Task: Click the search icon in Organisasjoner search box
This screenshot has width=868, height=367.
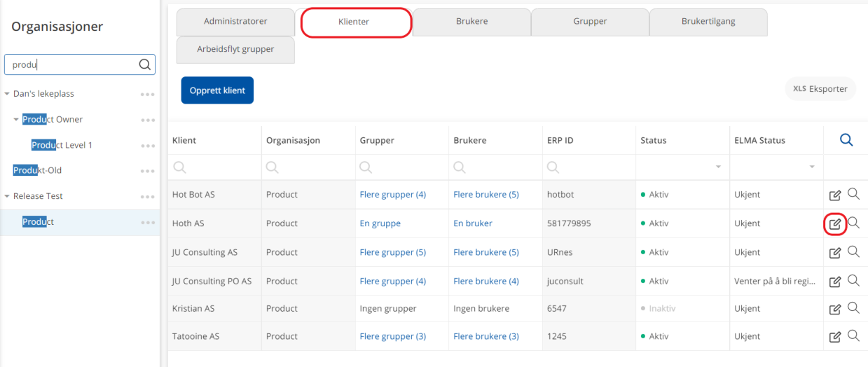Action: click(x=144, y=64)
